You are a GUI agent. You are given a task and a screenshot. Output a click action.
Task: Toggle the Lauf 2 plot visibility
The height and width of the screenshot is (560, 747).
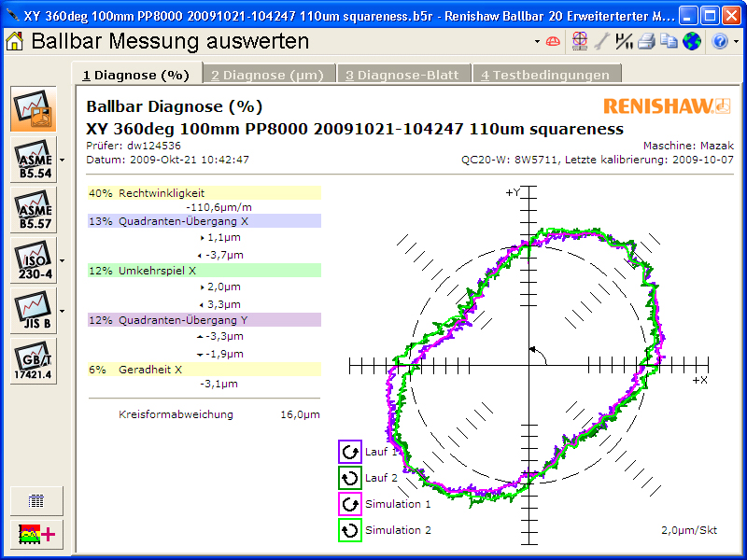click(350, 479)
